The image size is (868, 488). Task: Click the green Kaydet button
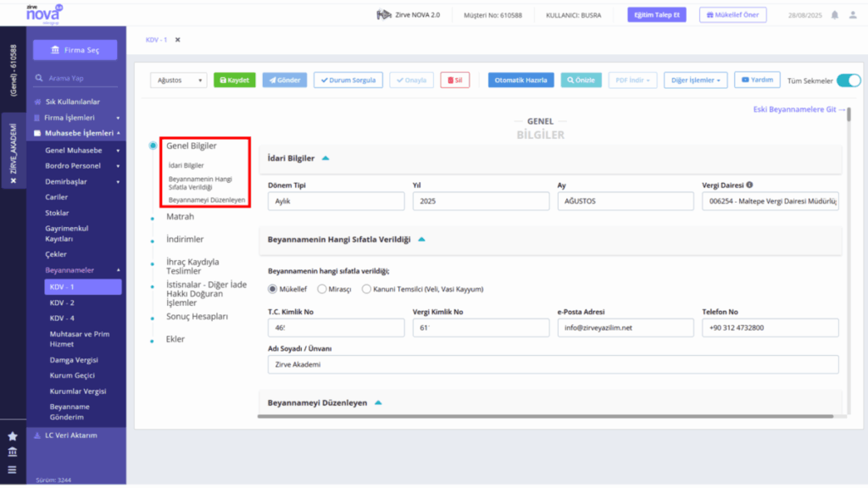tap(235, 80)
